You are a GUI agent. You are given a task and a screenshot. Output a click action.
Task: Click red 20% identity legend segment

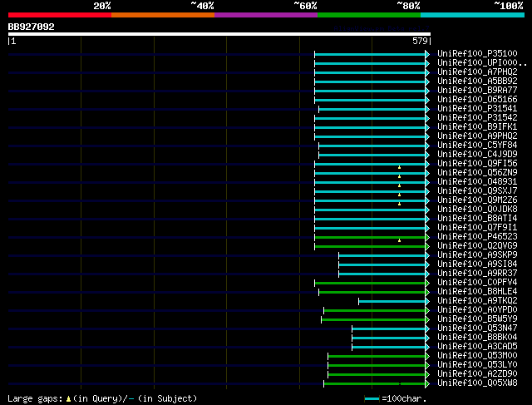(60, 15)
